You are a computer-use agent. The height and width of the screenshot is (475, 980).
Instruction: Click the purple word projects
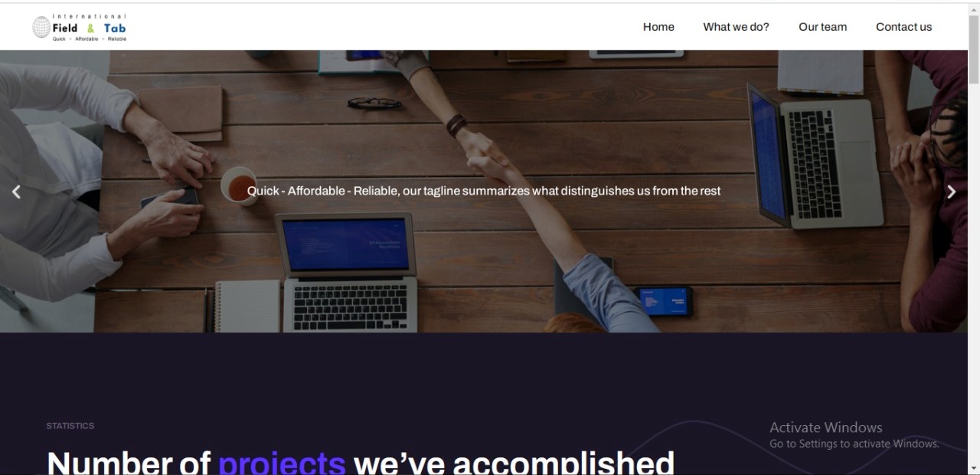282,463
